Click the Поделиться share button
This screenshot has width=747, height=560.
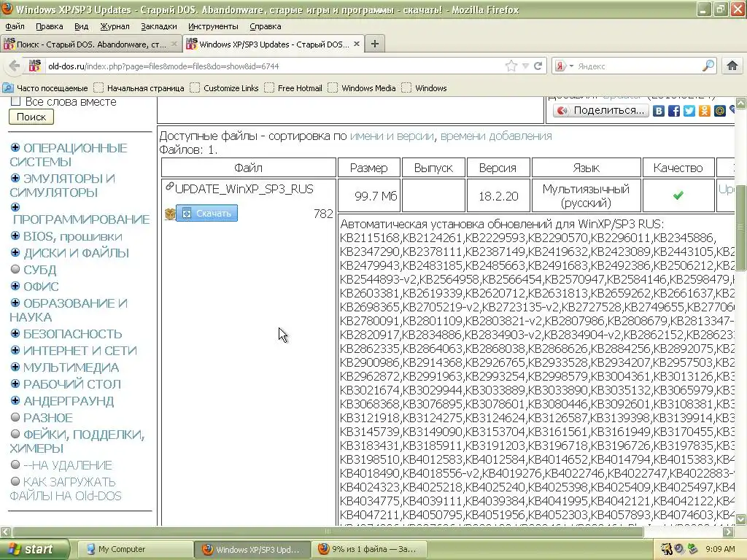tap(601, 111)
